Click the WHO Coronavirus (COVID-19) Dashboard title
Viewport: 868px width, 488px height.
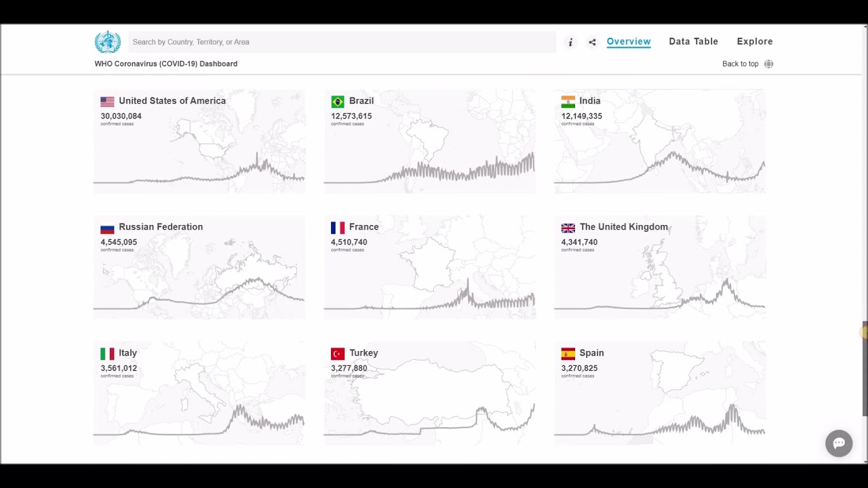(166, 64)
